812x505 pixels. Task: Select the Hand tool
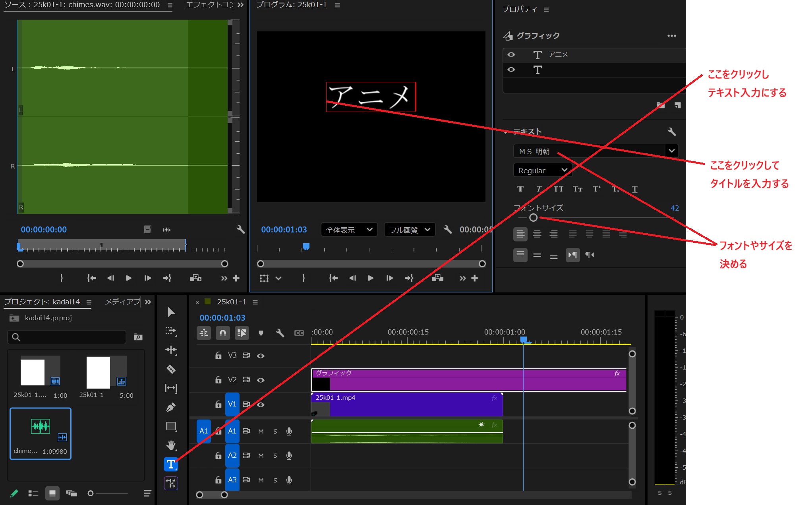coord(171,445)
